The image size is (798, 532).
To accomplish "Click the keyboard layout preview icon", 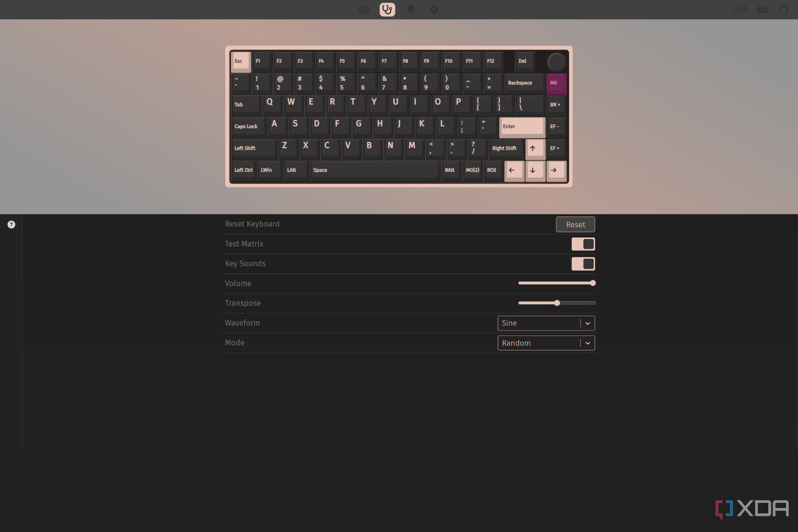I will click(x=364, y=9).
